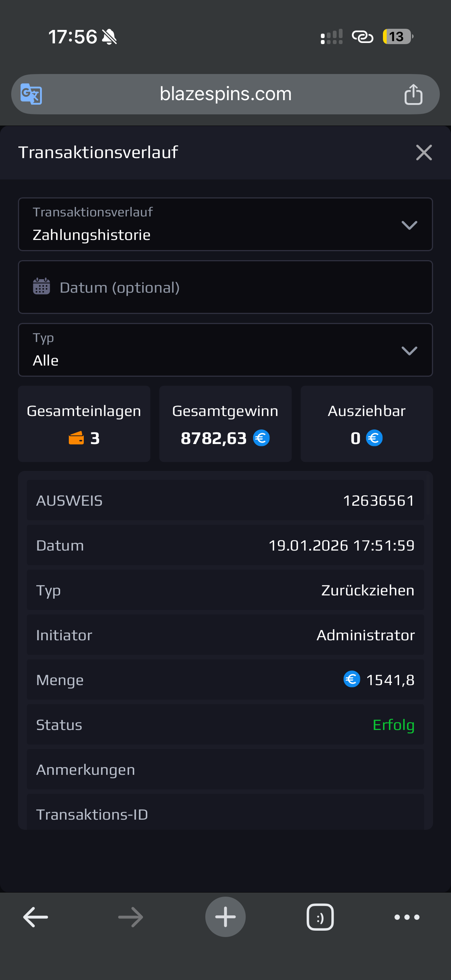Viewport: 451px width, 980px height.
Task: Tap the share icon in address bar
Action: (x=413, y=94)
